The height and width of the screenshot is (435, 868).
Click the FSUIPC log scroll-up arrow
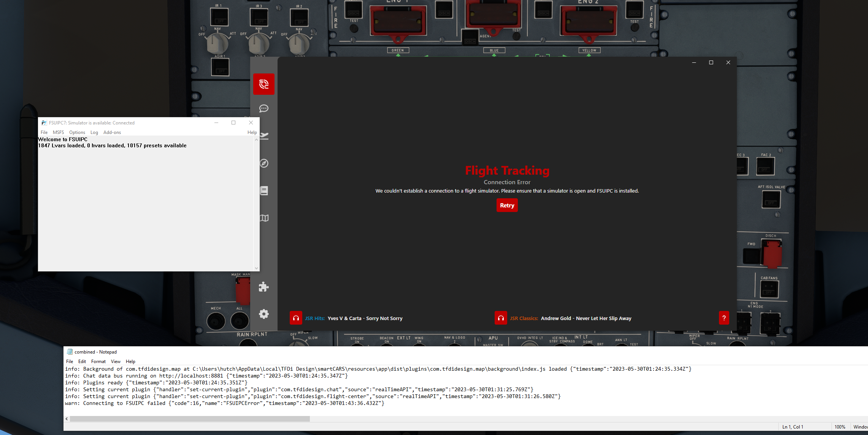pyautogui.click(x=256, y=139)
